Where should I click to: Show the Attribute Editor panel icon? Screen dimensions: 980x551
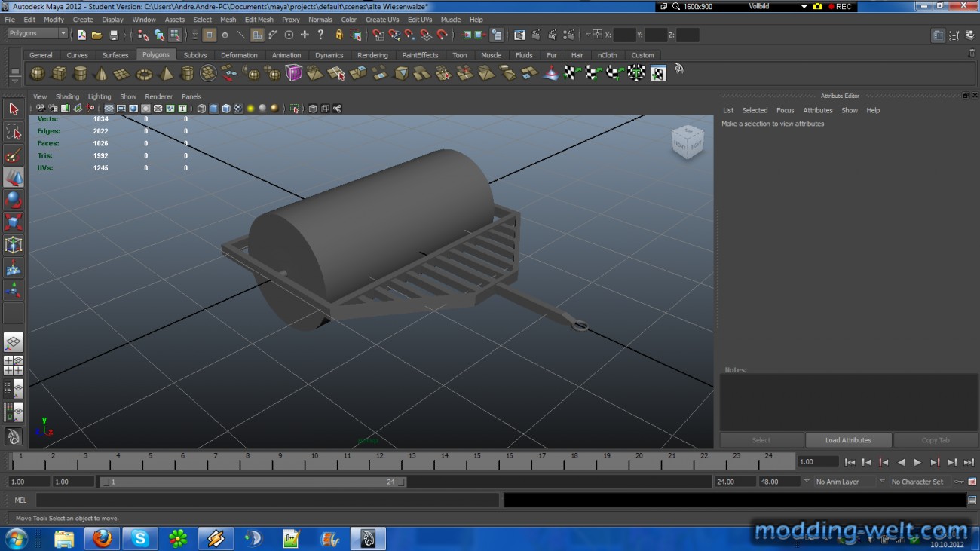938,35
